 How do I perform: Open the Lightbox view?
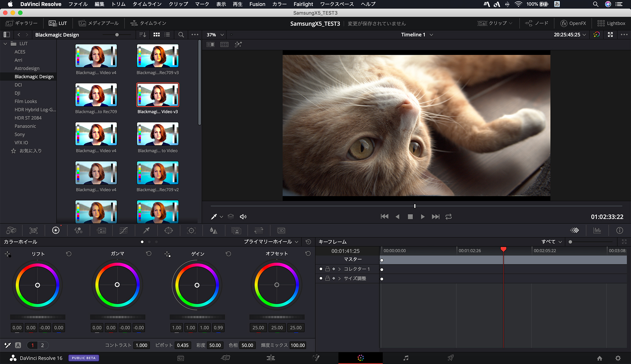611,23
